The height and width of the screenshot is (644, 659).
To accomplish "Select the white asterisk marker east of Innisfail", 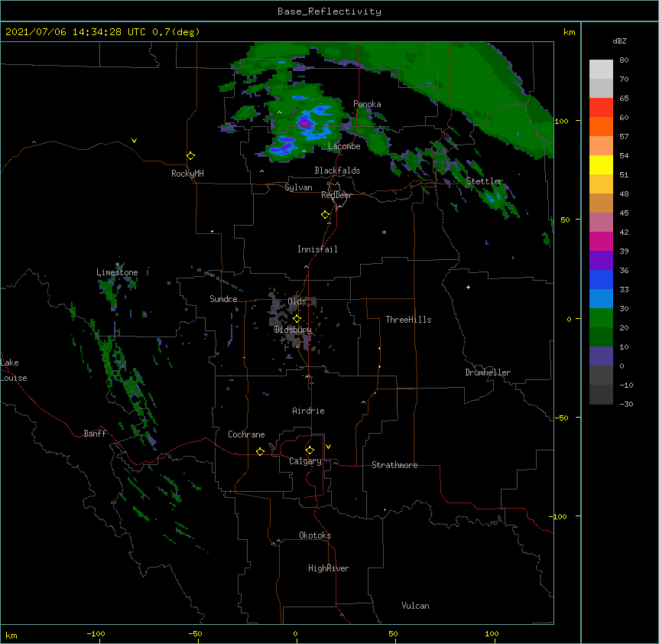I will click(384, 232).
